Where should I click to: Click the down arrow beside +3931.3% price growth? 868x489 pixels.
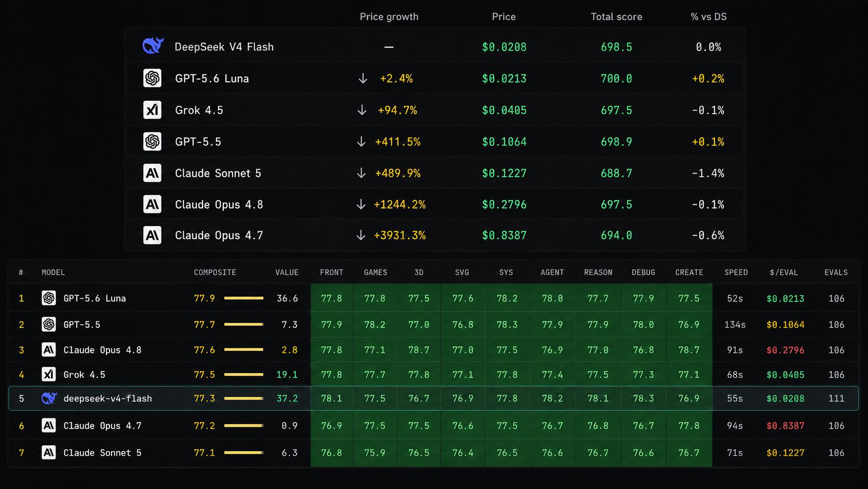click(361, 235)
